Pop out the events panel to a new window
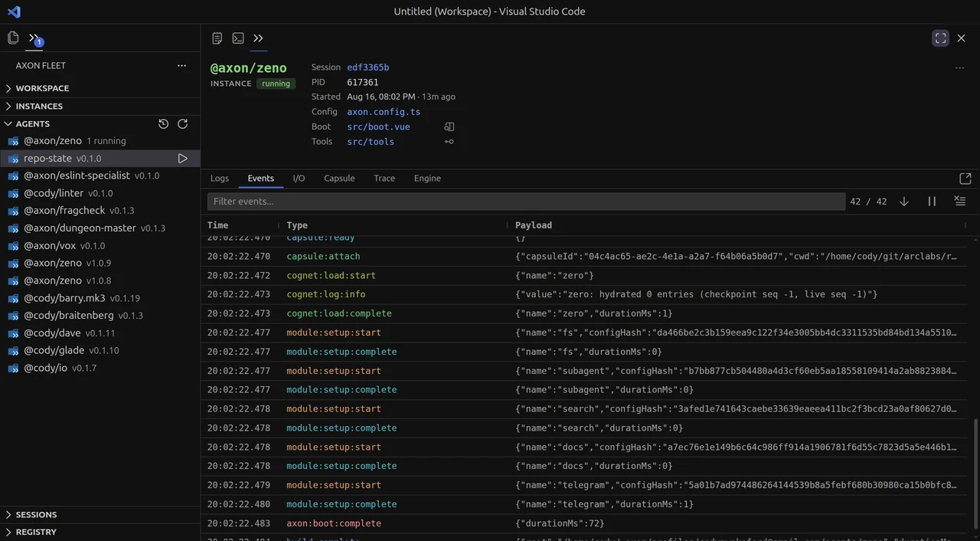 pos(965,178)
